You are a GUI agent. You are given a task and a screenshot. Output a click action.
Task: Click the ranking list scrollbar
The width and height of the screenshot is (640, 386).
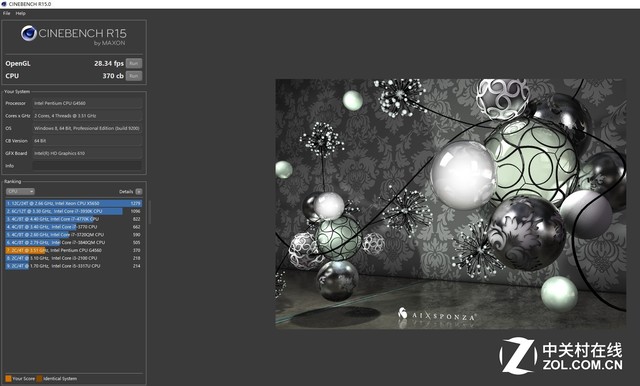(149, 212)
